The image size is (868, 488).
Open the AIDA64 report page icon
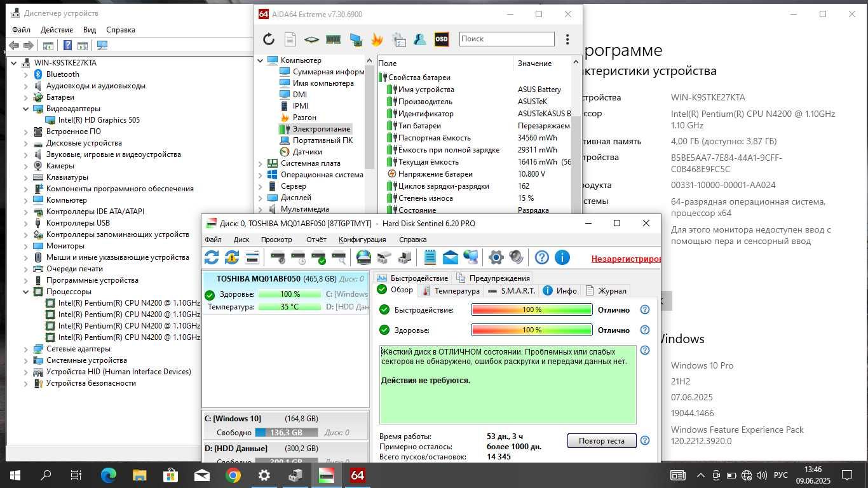290,39
